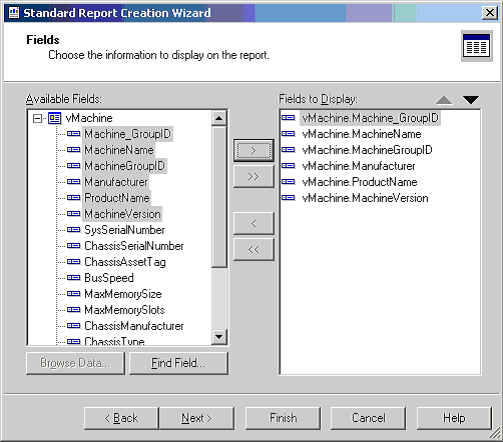Open Help for the wizard
This screenshot has height=442, width=503.
(454, 418)
